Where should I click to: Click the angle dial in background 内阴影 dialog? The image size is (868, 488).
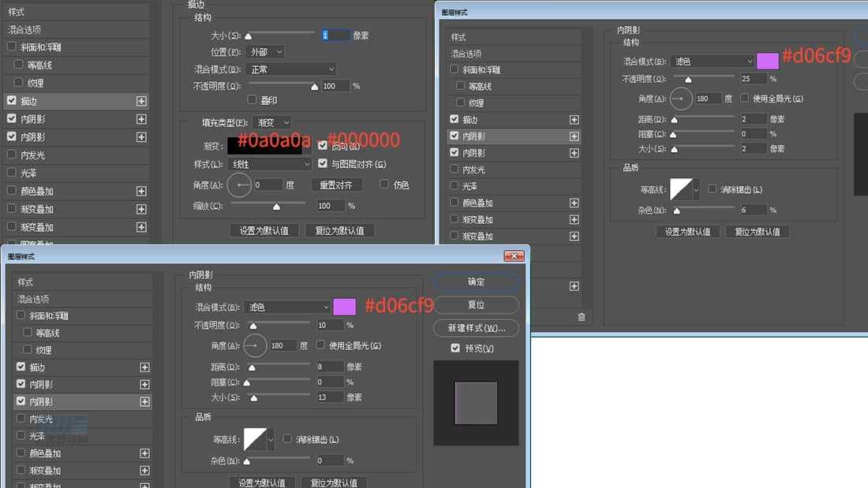[x=680, y=99]
